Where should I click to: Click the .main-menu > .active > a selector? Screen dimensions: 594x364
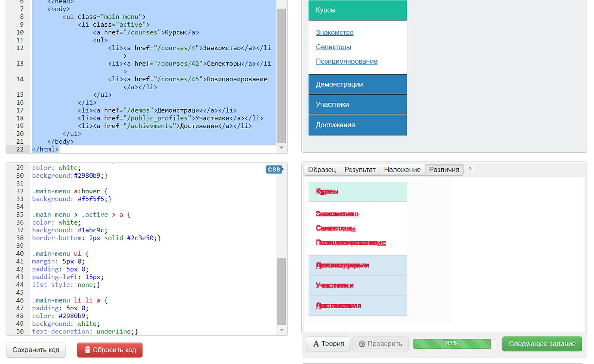[x=81, y=214]
